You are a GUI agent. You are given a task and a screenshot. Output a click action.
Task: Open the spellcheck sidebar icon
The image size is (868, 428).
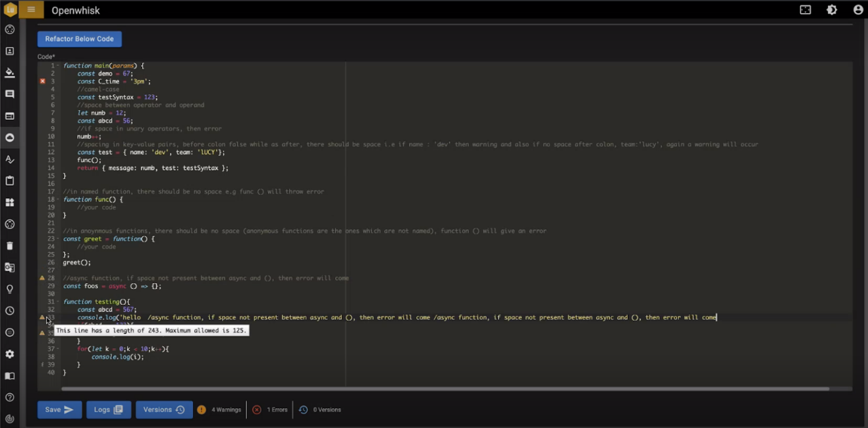[x=10, y=159]
